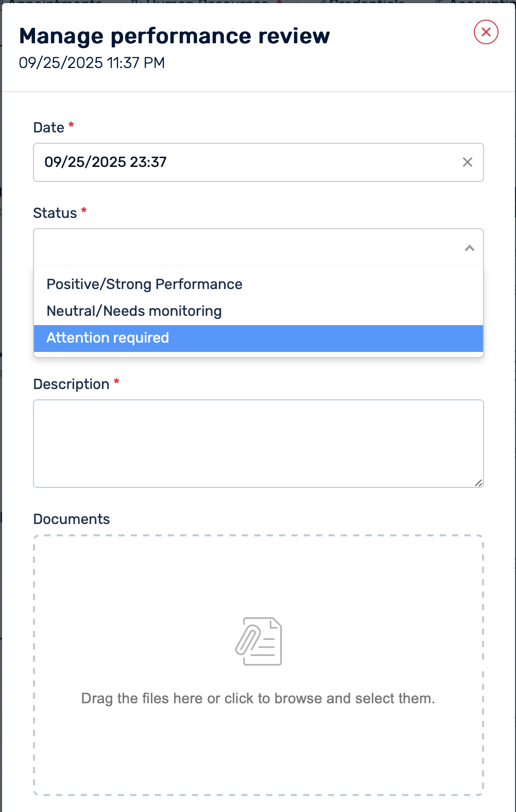
Task: Click the Description textarea resize handle
Action: click(478, 482)
